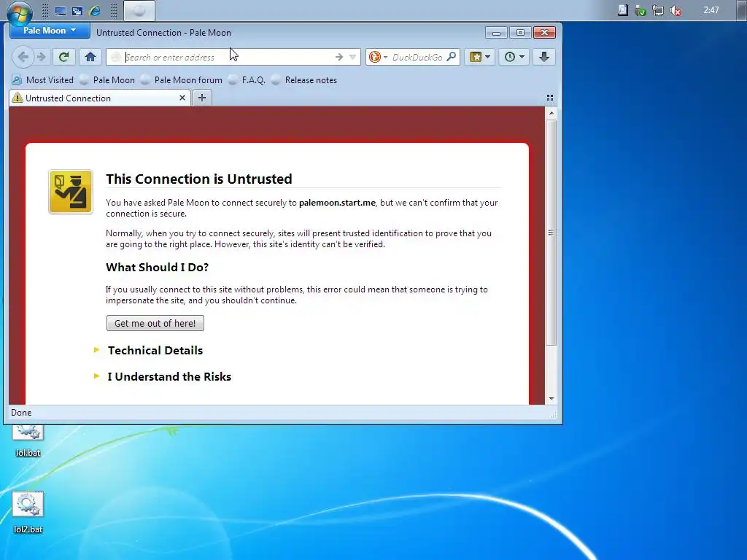
Task: Click the Go arrow in the address bar
Action: 339,57
